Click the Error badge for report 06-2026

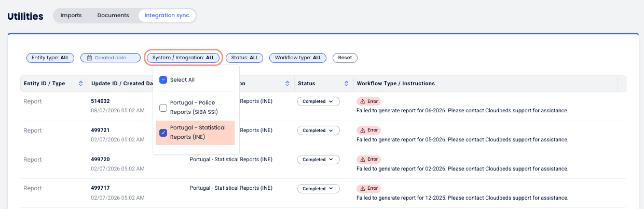[368, 101]
